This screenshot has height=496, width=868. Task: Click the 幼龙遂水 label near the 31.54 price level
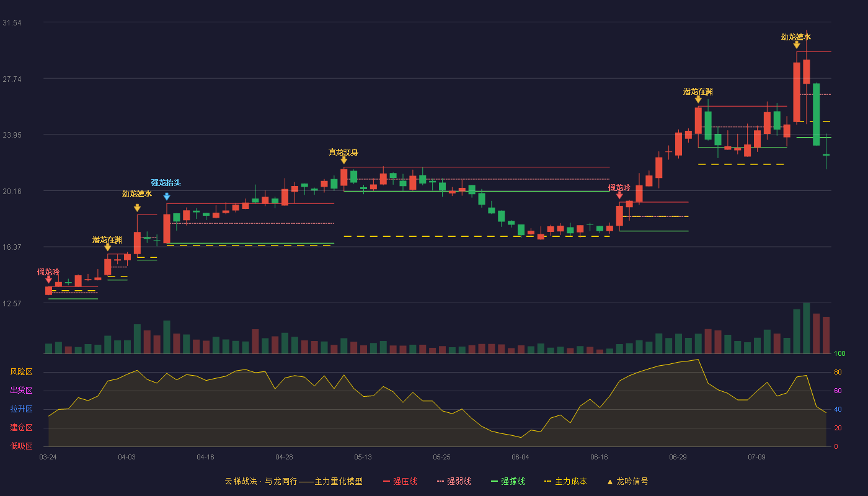coord(796,37)
